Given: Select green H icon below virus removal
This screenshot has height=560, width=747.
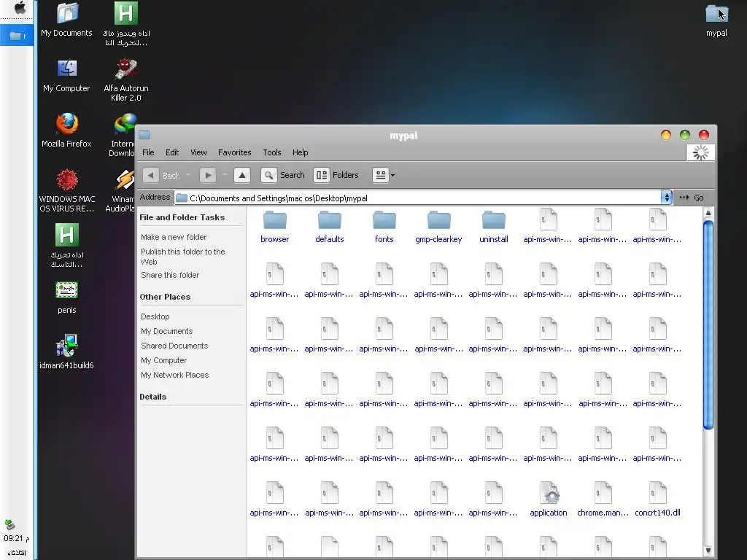Looking at the screenshot, I should tap(66, 246).
